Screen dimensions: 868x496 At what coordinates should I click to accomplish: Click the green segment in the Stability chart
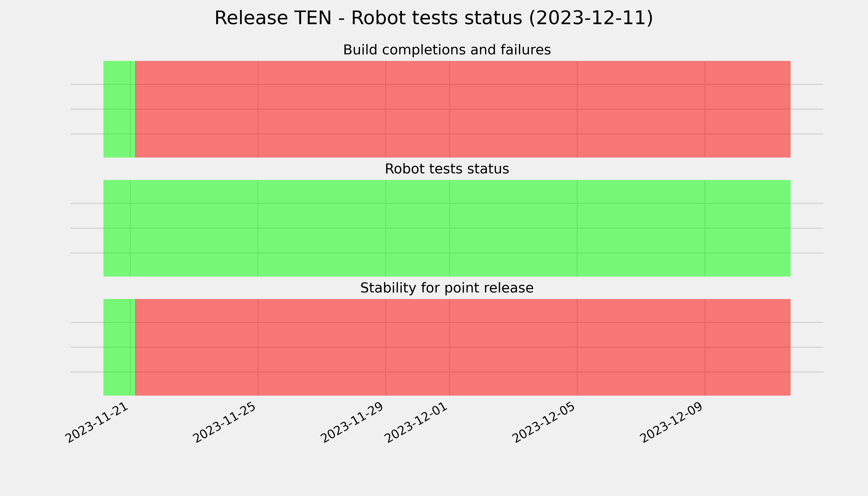point(119,347)
